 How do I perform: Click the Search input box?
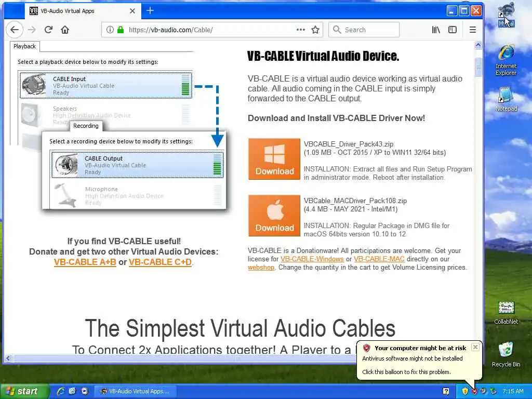pyautogui.click(x=364, y=30)
